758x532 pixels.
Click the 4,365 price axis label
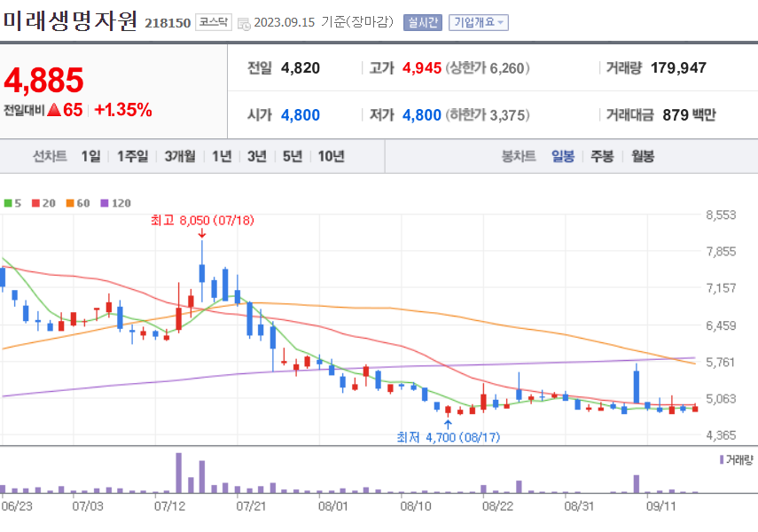721,435
